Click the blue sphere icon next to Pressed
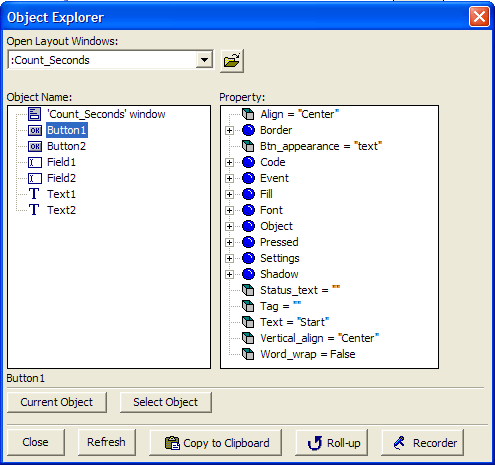 tap(248, 242)
